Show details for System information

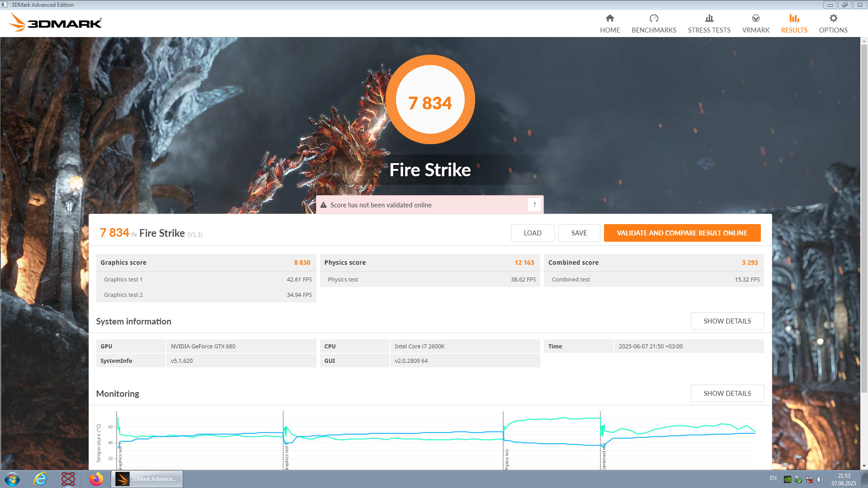727,321
